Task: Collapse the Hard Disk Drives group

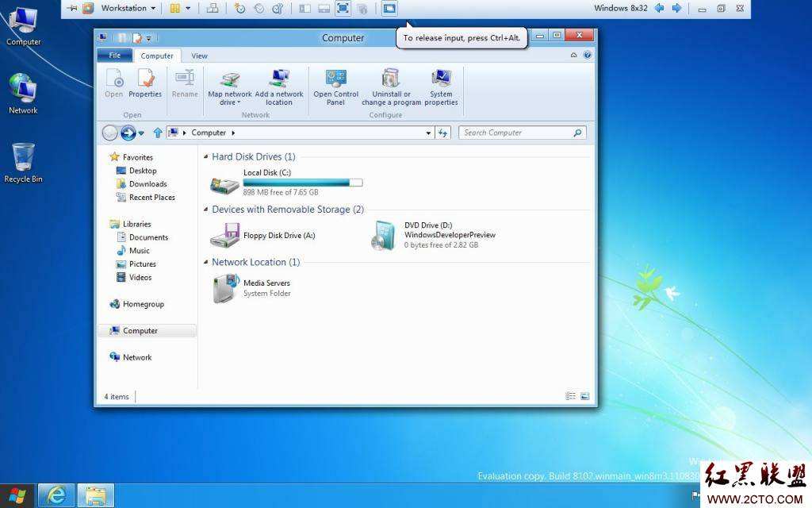Action: pyautogui.click(x=205, y=156)
